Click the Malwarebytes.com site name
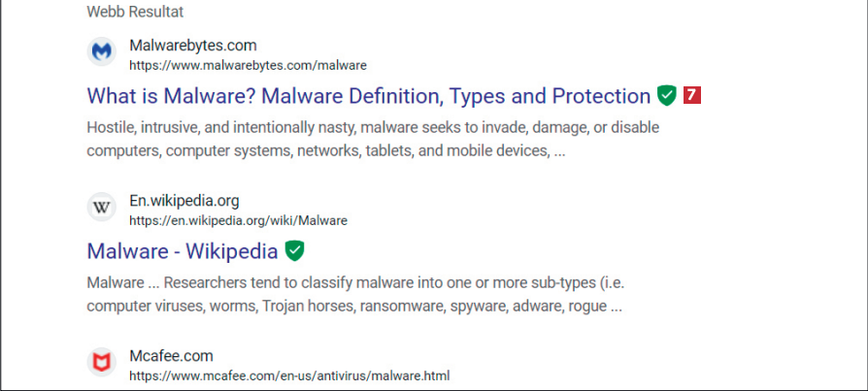 [192, 46]
